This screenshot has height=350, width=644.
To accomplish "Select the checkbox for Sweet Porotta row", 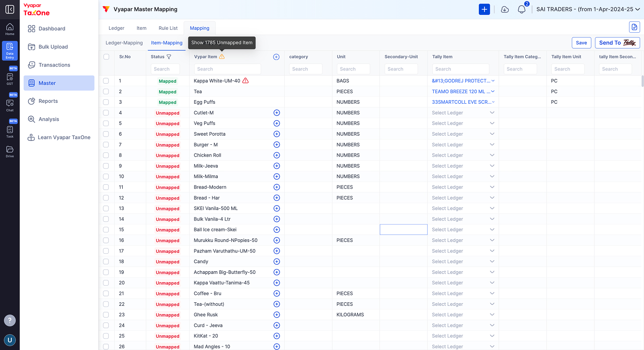I will click(106, 134).
